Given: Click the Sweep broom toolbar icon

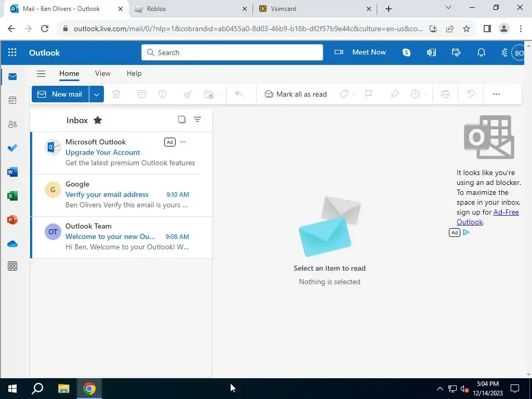Looking at the screenshot, I should (188, 94).
